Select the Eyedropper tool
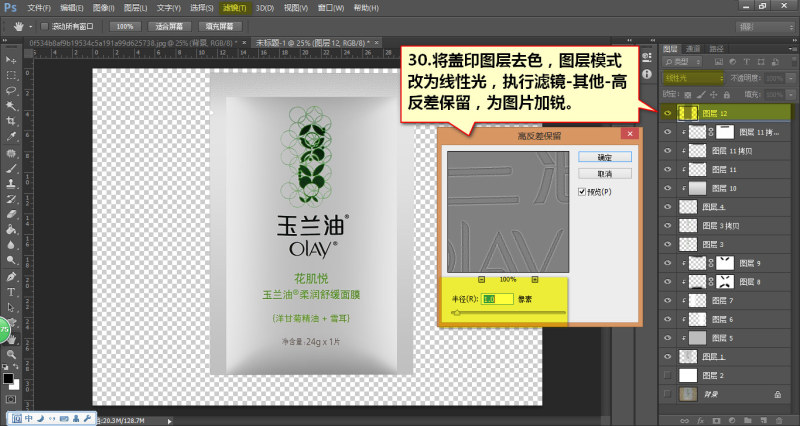 pyautogui.click(x=11, y=137)
